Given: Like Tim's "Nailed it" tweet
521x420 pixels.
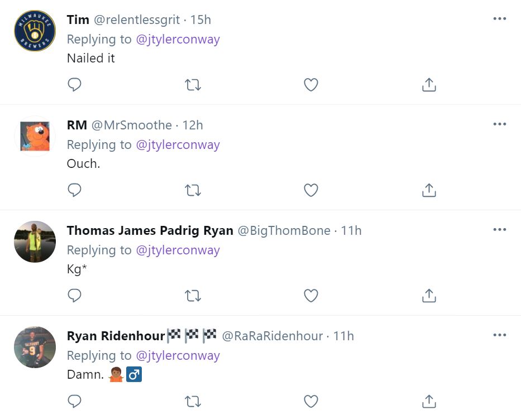Looking at the screenshot, I should click(x=311, y=85).
